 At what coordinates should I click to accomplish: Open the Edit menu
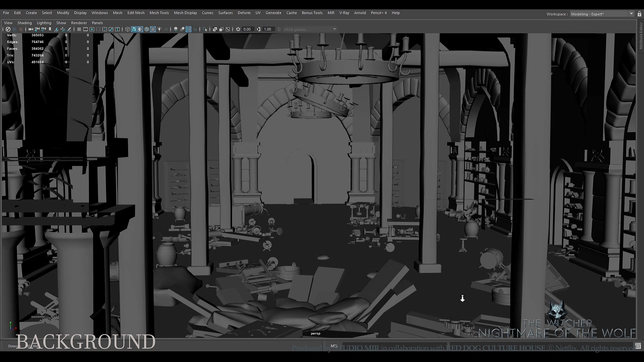click(17, 13)
